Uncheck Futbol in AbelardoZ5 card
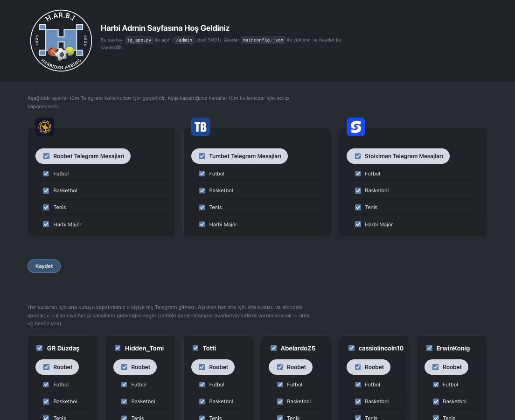Screen dimensions: 515x420 tap(280, 385)
